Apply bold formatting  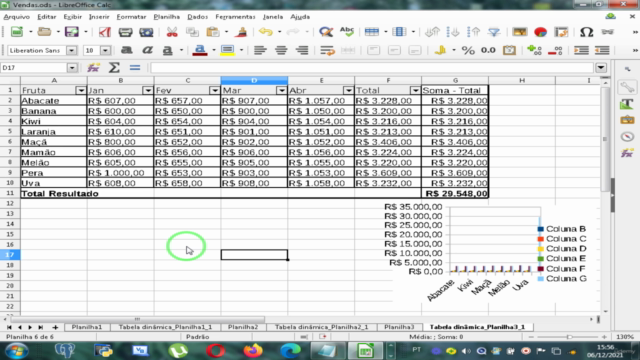pyautogui.click(x=127, y=50)
